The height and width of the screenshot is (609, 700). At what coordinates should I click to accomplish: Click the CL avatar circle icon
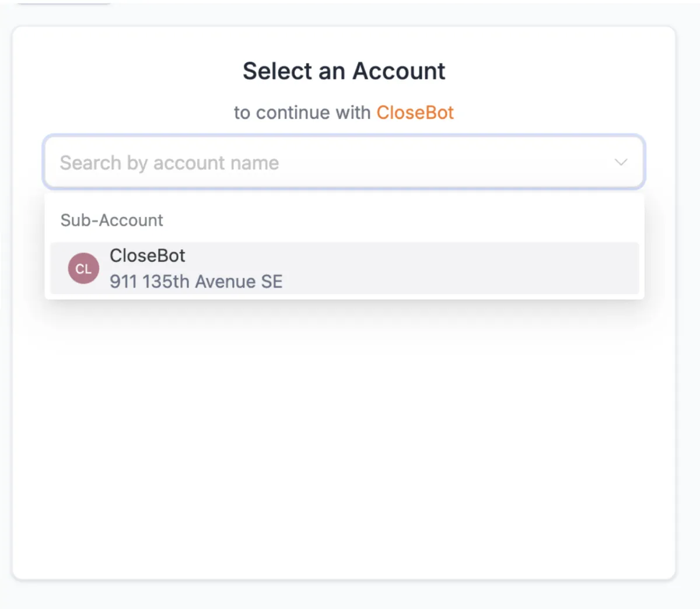coord(83,268)
